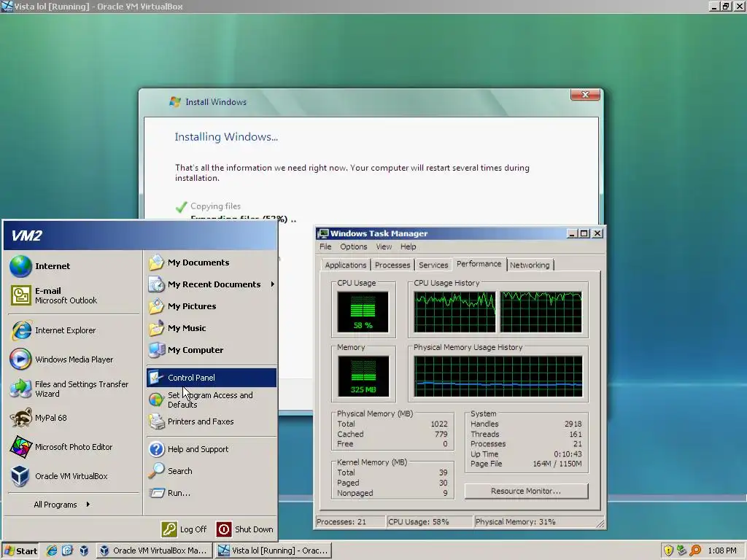
Task: Click Processes: 21 in status bar
Action: pos(341,522)
